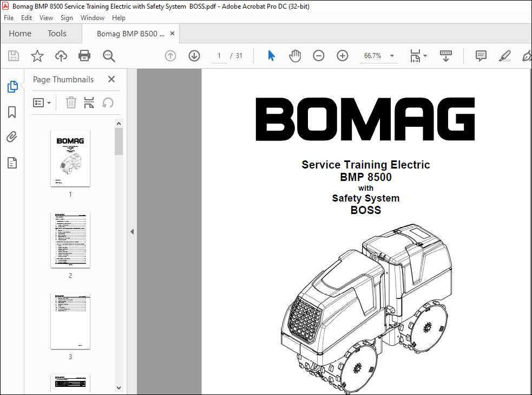The width and height of the screenshot is (532, 395).
Task: Open the Sign menu
Action: 67,18
